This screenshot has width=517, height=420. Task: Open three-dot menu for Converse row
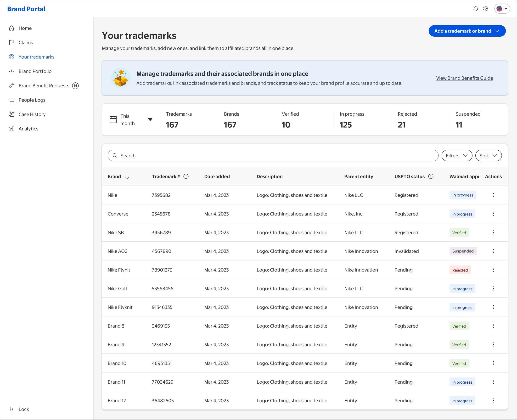coord(493,214)
